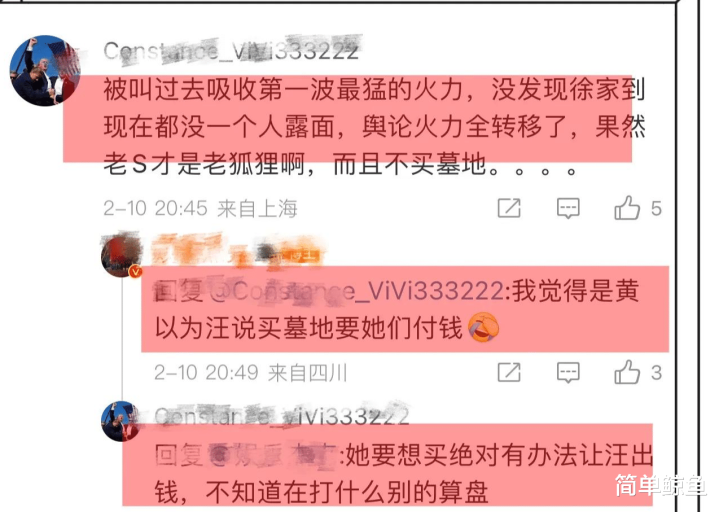The height and width of the screenshot is (512, 719).
Task: Share the first comment from Shanghai
Action: (509, 208)
